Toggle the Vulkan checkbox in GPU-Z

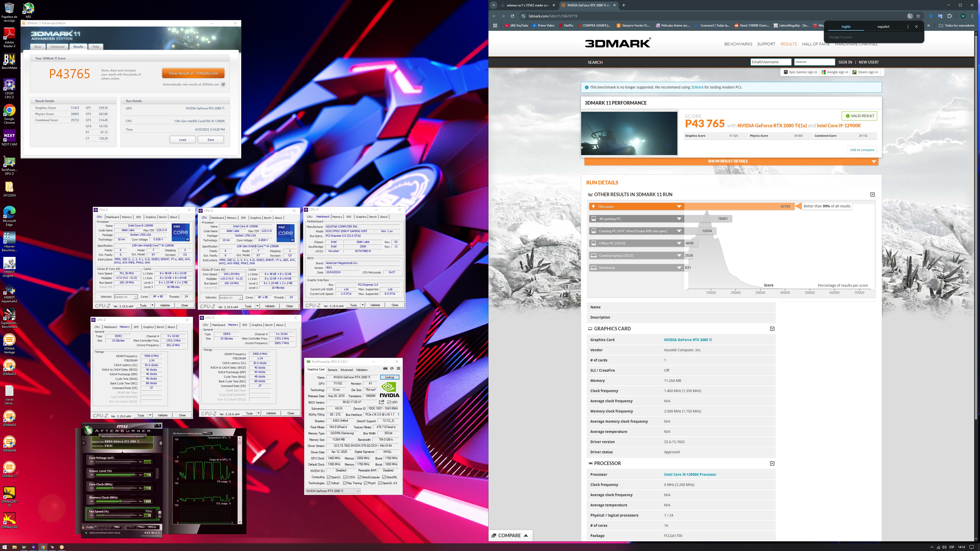pos(328,483)
